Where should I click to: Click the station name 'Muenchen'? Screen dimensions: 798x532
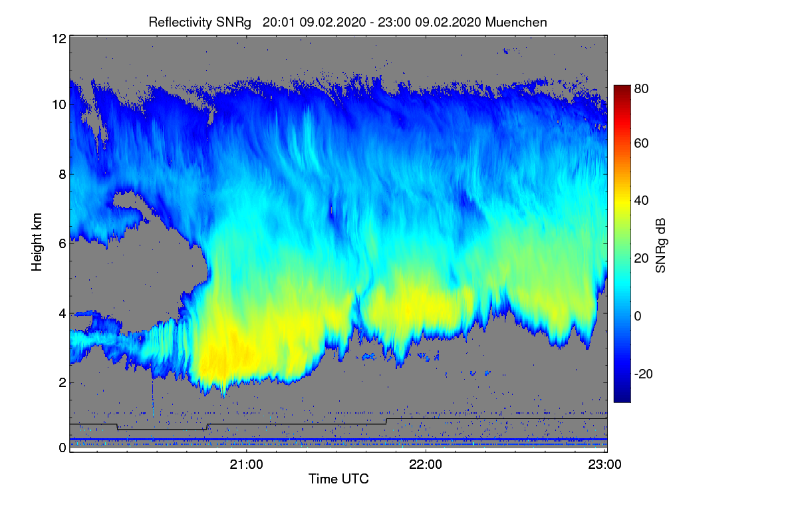517,22
